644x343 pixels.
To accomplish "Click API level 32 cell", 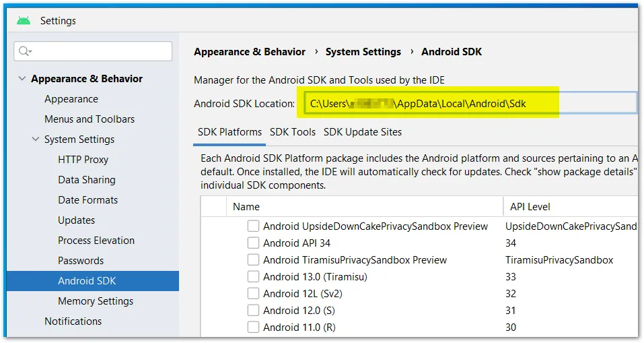I will point(511,294).
